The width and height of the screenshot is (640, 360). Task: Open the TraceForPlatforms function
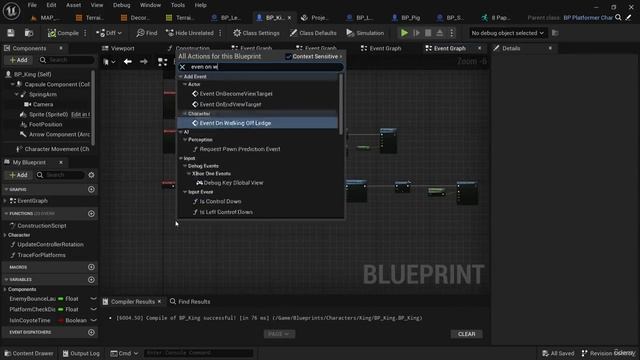pyautogui.click(x=41, y=255)
